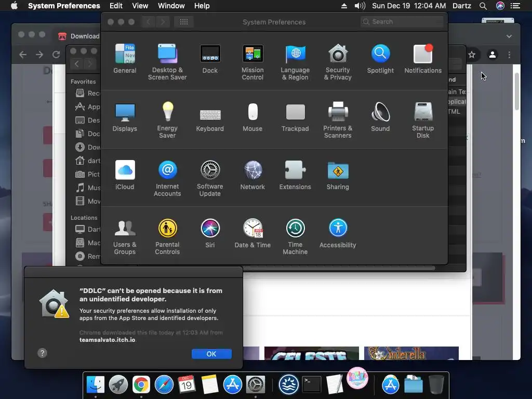Open the Dock preferences pane

click(x=210, y=59)
